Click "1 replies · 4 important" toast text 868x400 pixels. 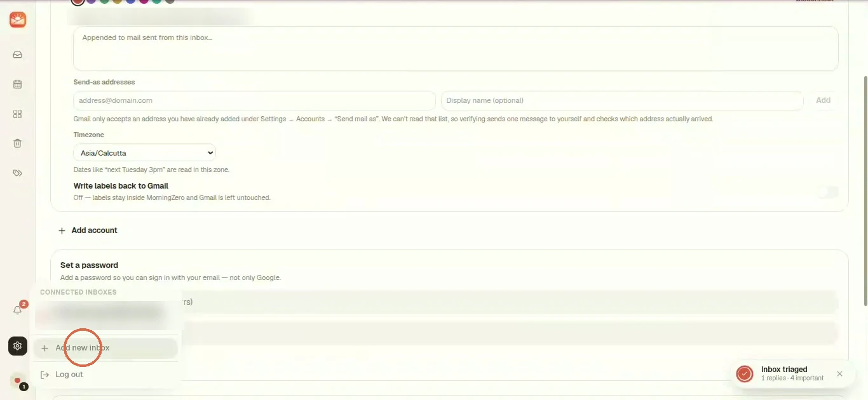pyautogui.click(x=792, y=378)
